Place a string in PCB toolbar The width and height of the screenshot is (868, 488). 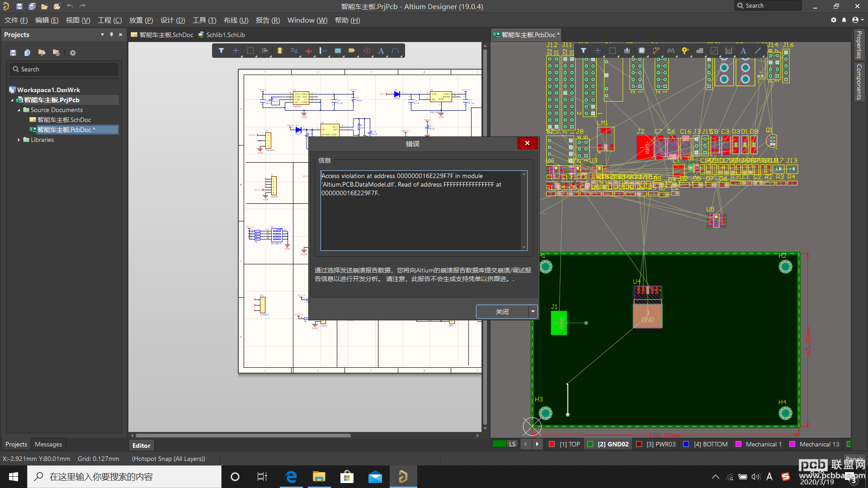pos(743,51)
